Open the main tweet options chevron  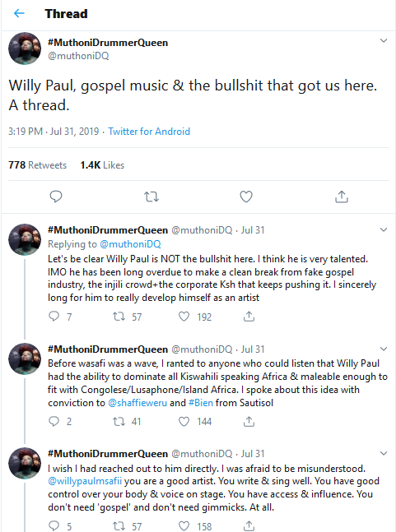384,41
